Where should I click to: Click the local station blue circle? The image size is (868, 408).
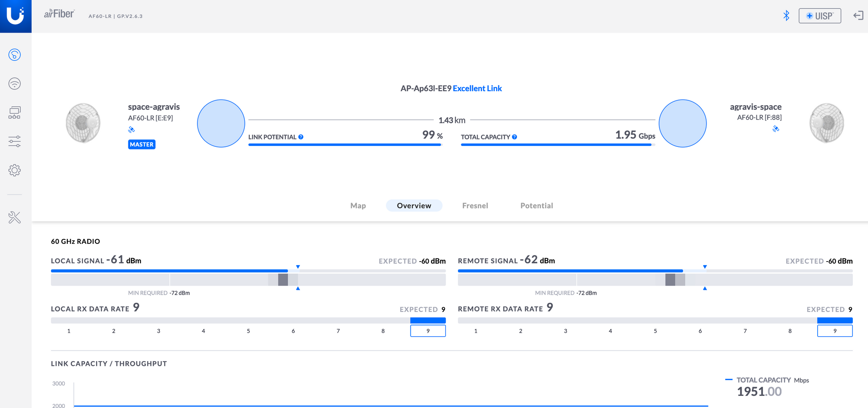[221, 123]
